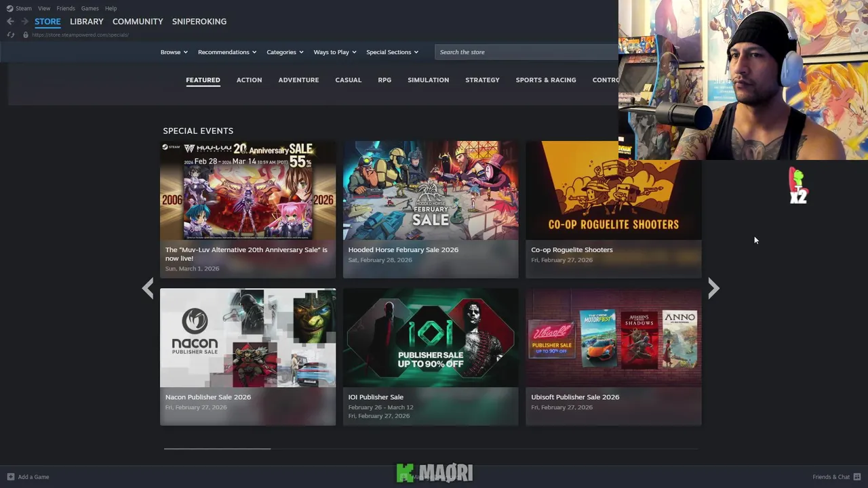The image size is (868, 488).
Task: Open the Games menu
Action: pos(90,8)
